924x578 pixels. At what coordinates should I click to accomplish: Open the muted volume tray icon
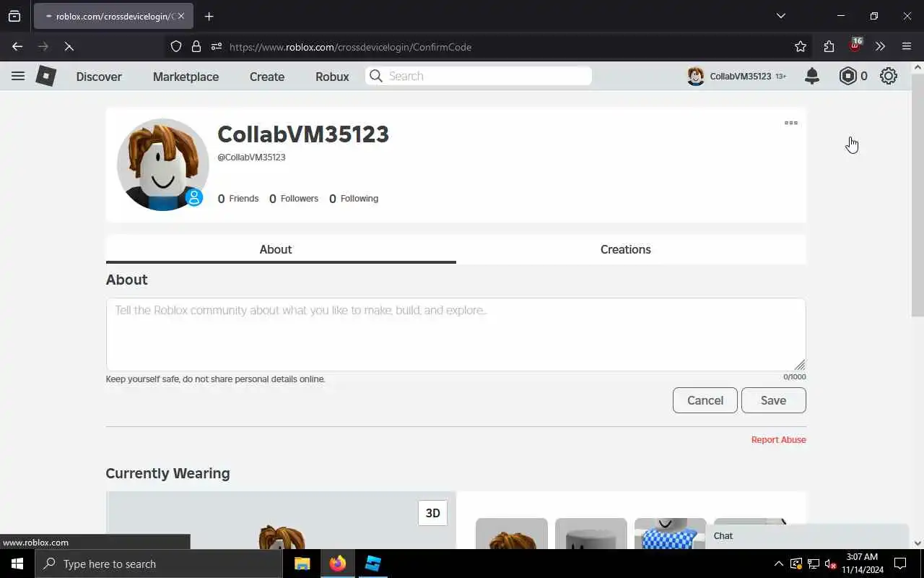831,564
